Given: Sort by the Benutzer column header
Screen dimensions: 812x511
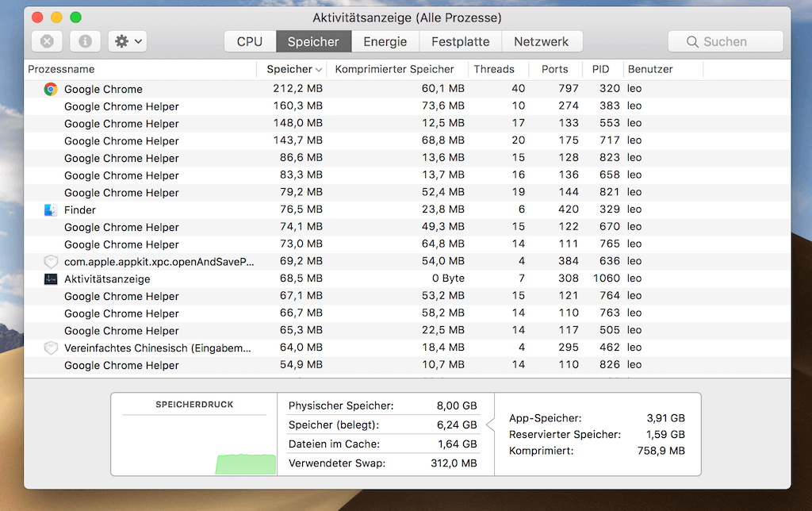Looking at the screenshot, I should (x=650, y=70).
